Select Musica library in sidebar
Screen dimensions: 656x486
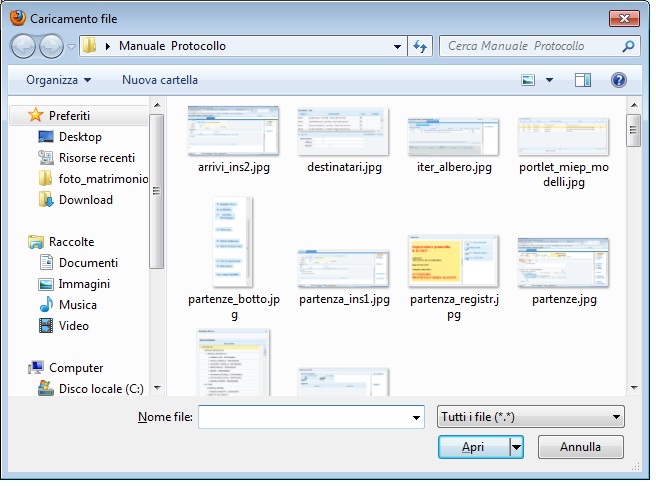click(77, 305)
